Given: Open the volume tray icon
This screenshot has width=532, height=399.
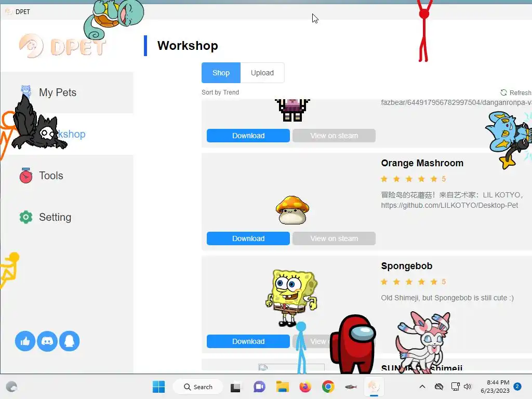Looking at the screenshot, I should (x=468, y=387).
